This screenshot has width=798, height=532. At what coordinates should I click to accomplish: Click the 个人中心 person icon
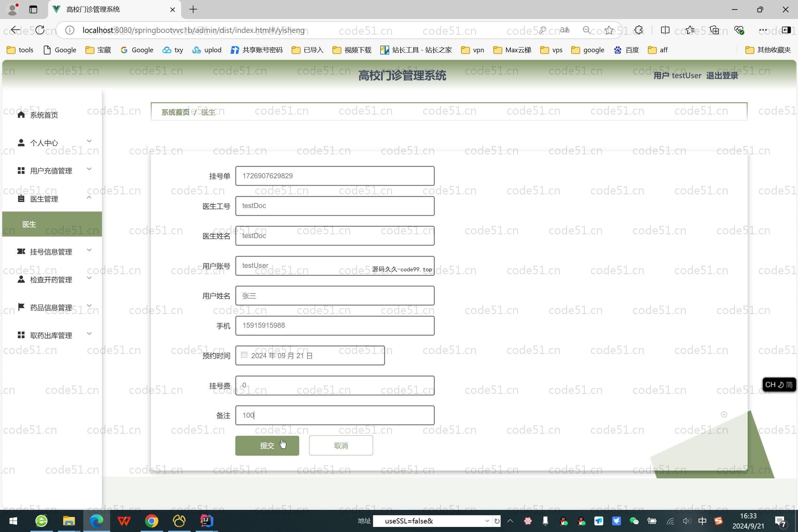point(21,142)
